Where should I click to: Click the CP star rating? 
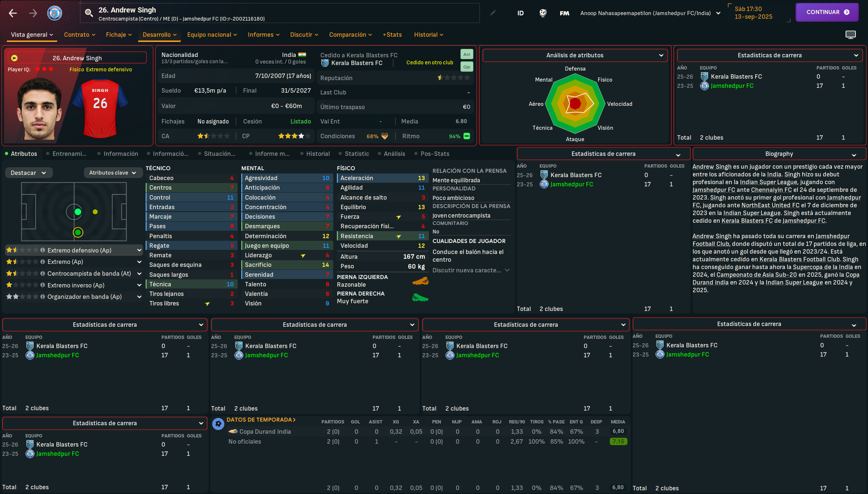coord(294,136)
